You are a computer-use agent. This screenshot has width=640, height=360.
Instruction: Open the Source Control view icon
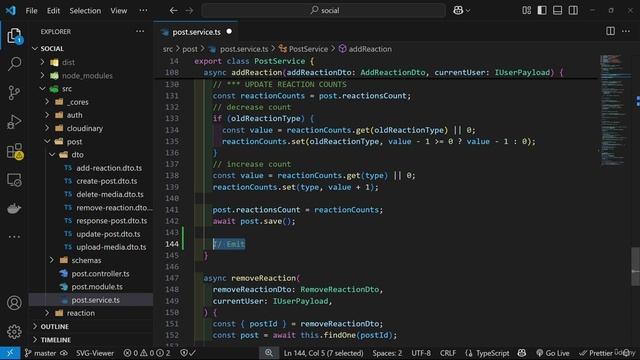[14, 93]
